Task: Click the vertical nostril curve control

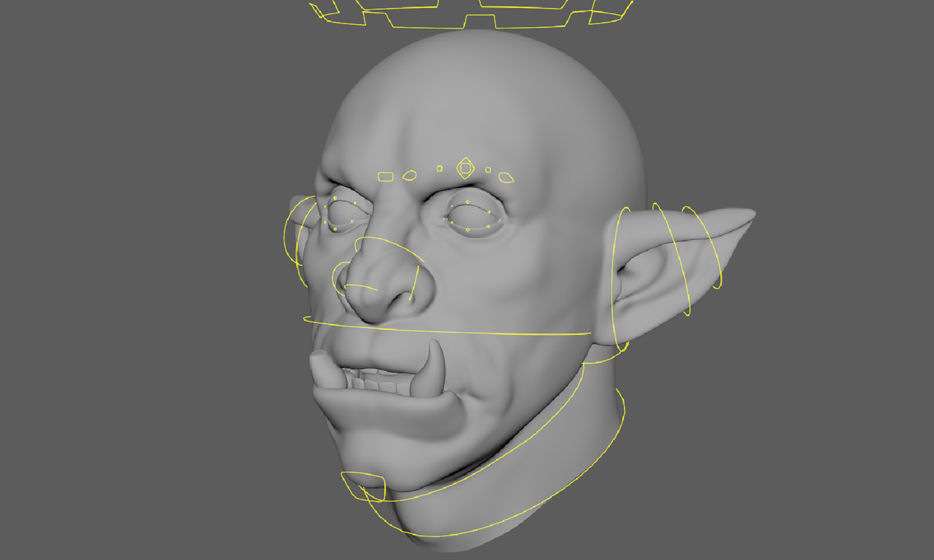Action: (415, 283)
